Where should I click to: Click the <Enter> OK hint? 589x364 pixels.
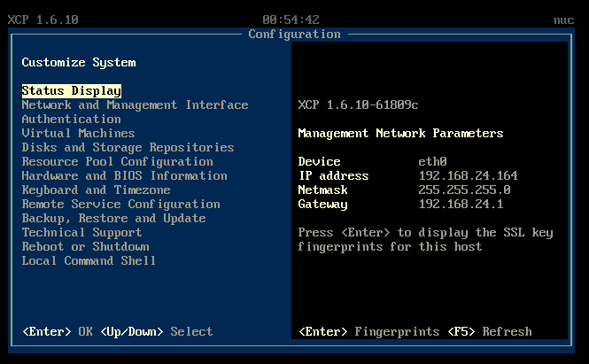(x=57, y=331)
